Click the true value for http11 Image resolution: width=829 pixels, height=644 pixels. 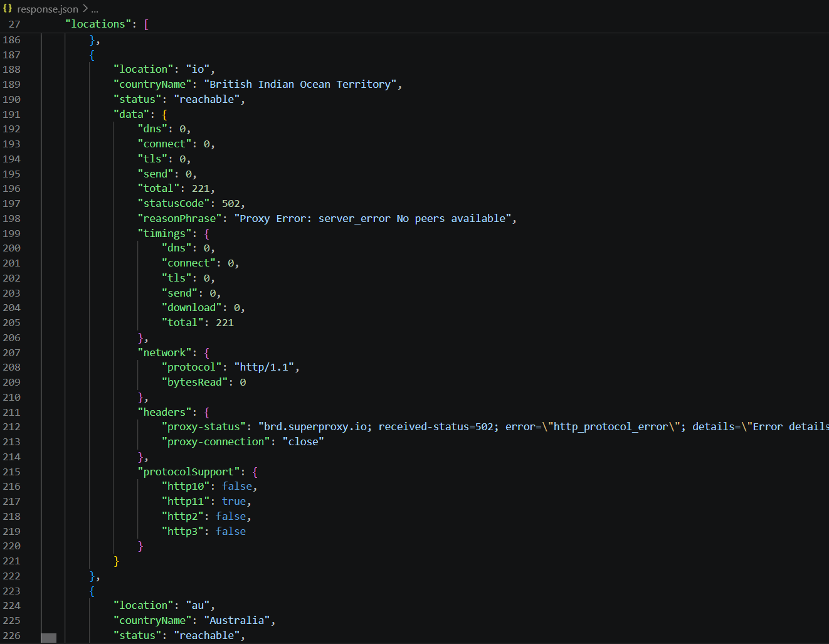234,502
